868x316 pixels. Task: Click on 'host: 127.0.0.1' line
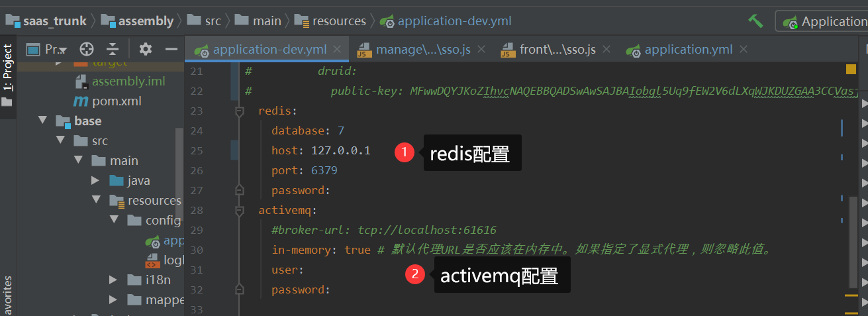point(320,151)
